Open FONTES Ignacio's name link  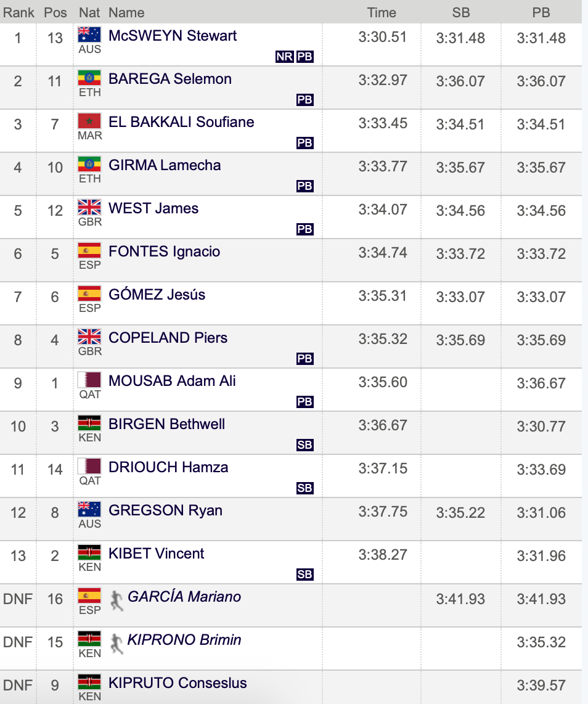[165, 252]
